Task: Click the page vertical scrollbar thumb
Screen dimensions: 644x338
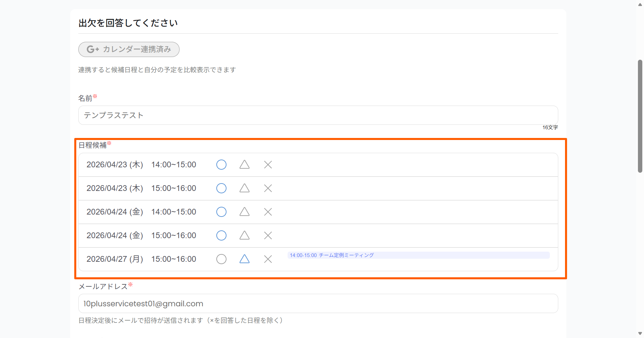Action: pos(640,116)
